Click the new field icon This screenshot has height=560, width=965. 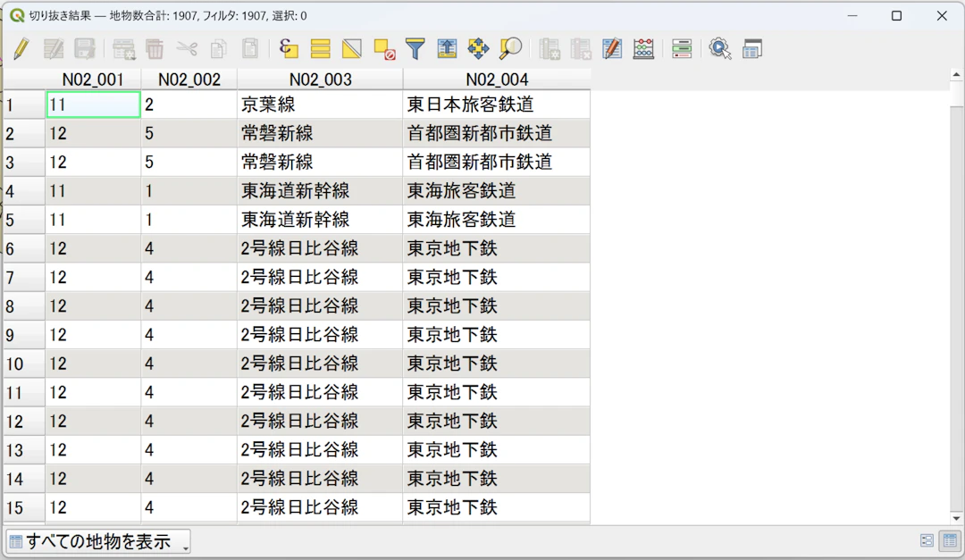[x=549, y=48]
